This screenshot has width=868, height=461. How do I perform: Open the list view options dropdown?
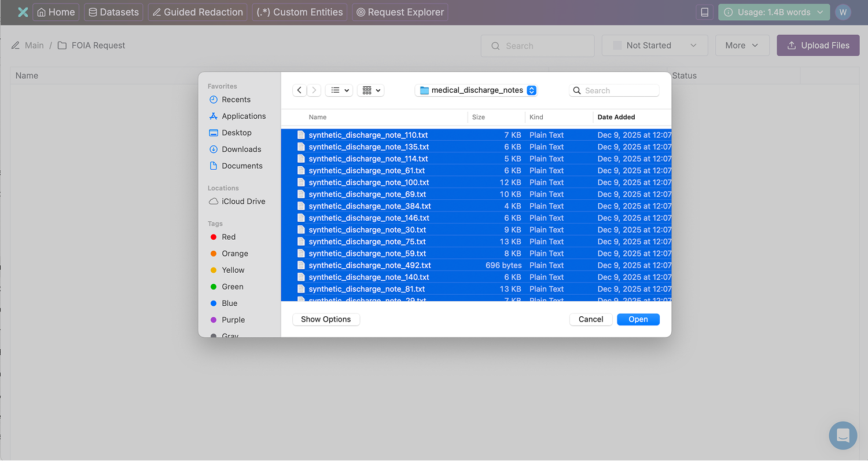pyautogui.click(x=339, y=90)
